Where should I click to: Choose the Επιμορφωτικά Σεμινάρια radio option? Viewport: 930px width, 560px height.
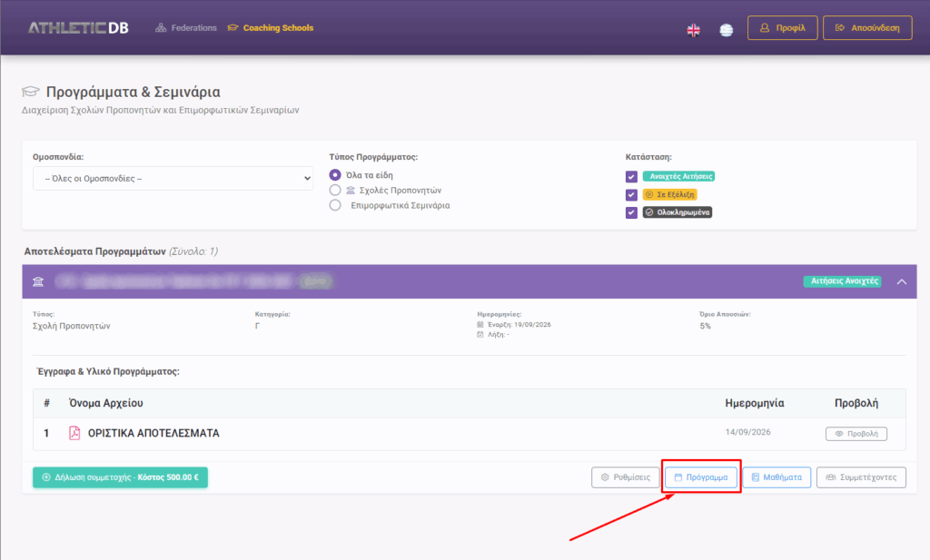coord(335,205)
